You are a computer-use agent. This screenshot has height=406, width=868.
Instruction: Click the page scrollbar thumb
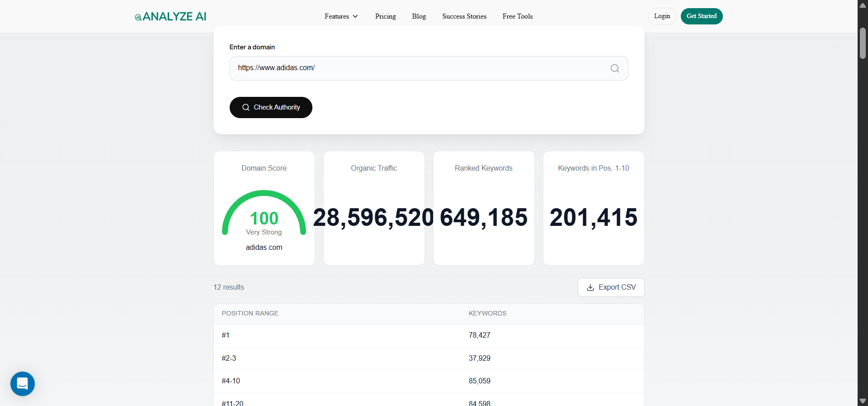pyautogui.click(x=863, y=43)
